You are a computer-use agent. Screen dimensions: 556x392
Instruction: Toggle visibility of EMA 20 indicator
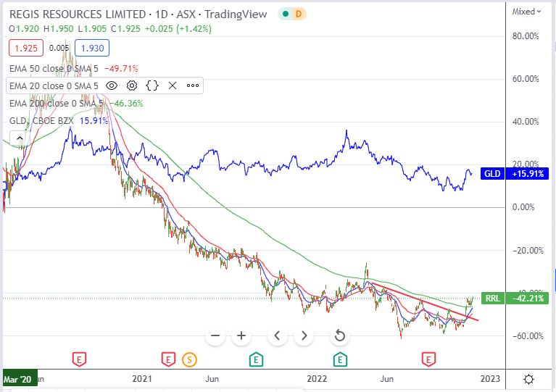[x=112, y=86]
